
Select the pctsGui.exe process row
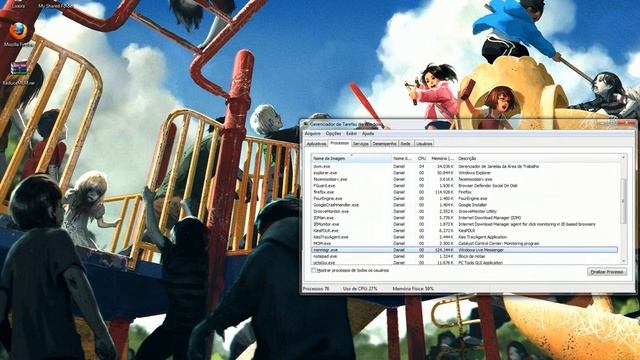pos(465,262)
